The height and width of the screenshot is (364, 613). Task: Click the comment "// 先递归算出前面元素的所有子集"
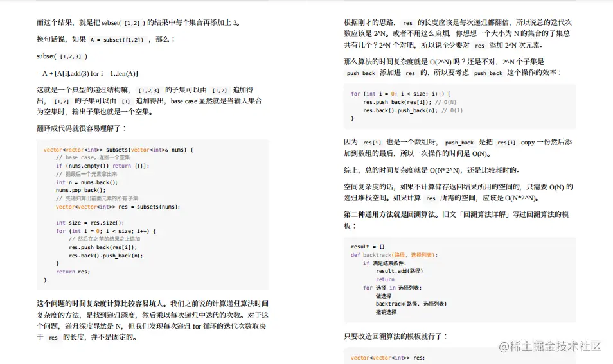click(x=96, y=198)
